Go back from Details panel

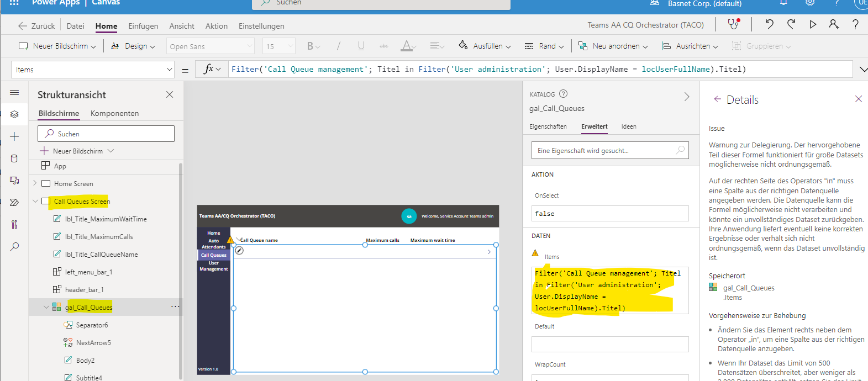click(717, 99)
